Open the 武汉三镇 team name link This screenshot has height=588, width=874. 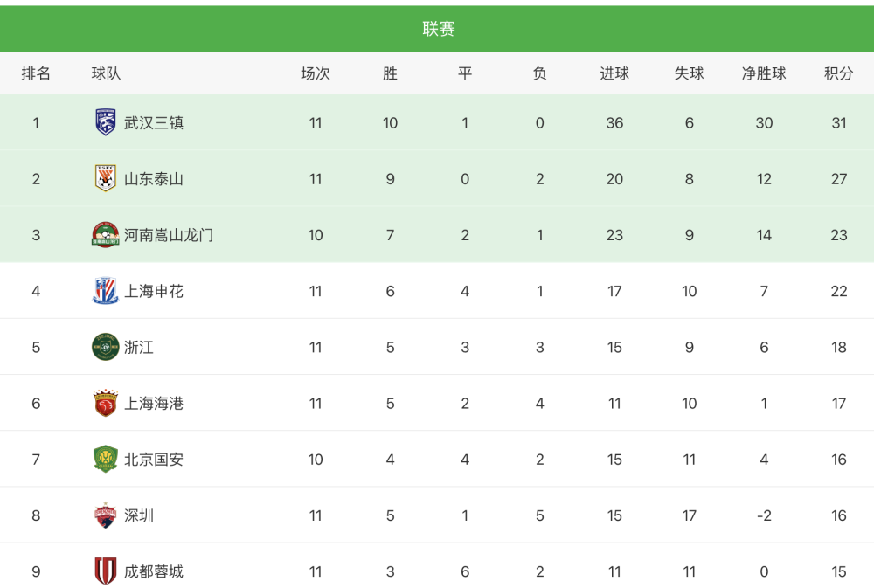(x=153, y=122)
